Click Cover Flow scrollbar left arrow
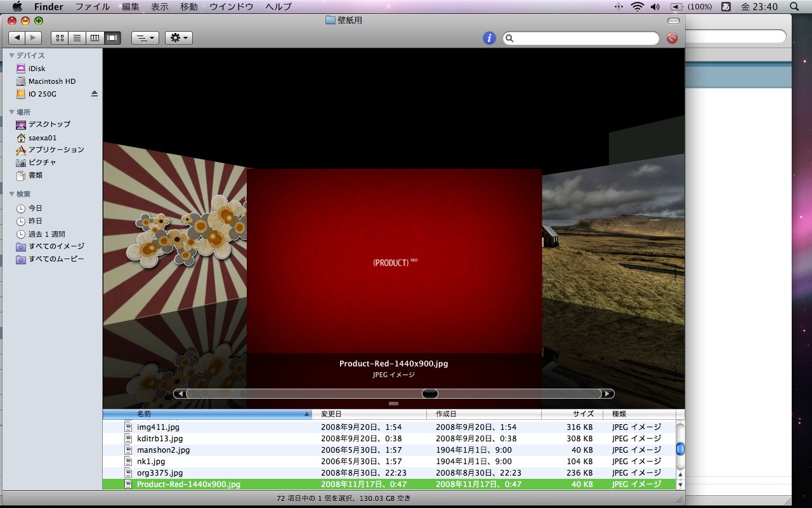 (180, 394)
